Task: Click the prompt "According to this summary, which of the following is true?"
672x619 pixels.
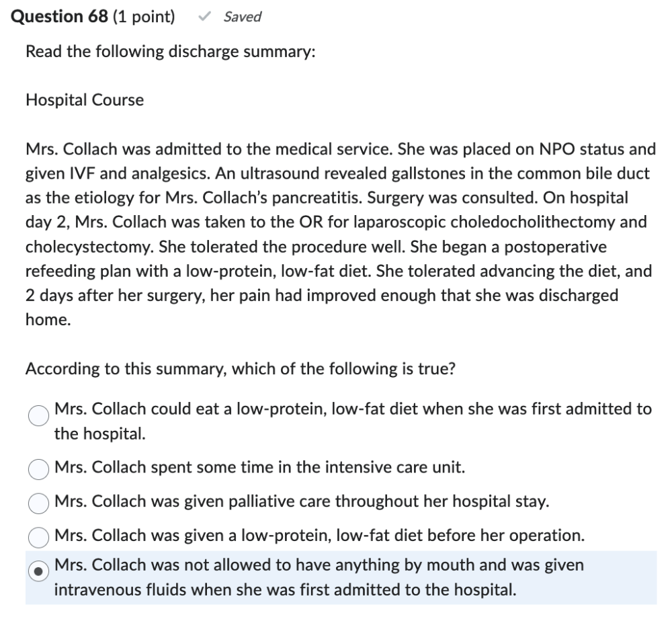Action: pyautogui.click(x=241, y=369)
